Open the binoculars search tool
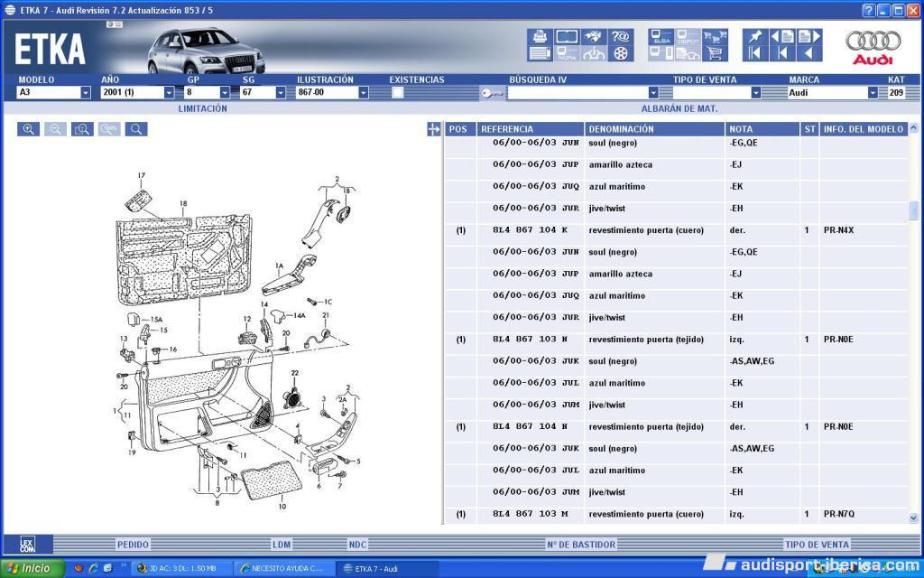924x578 pixels. (x=594, y=36)
